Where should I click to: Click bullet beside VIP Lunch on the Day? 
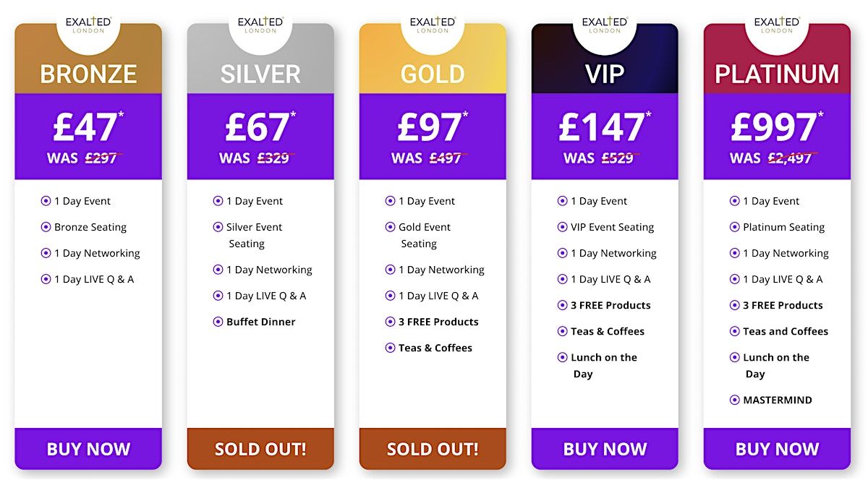[562, 357]
